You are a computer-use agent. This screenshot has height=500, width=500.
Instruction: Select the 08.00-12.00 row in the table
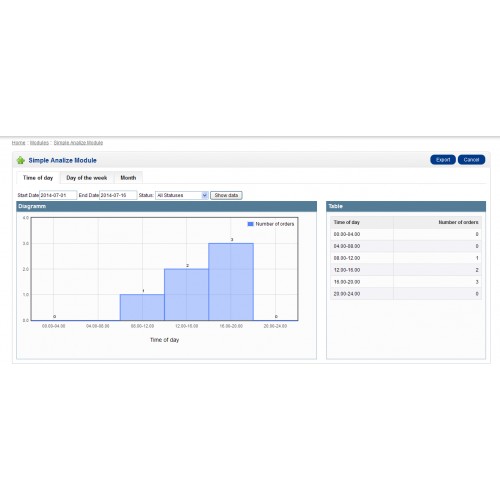pos(406,258)
